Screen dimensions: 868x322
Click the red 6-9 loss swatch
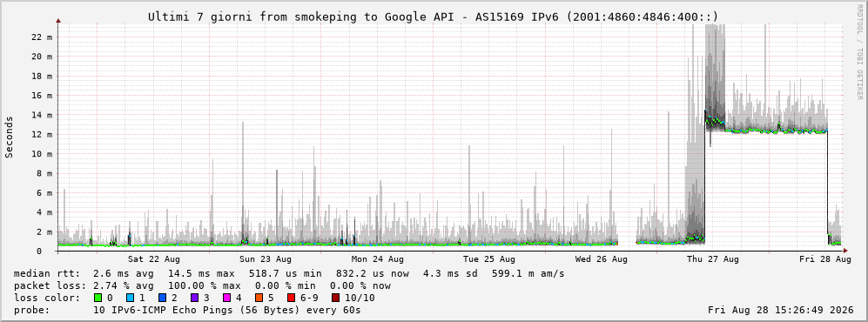point(290,298)
